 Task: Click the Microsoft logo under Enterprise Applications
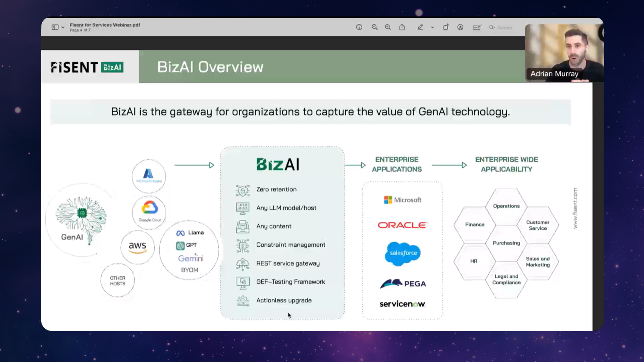[x=403, y=200]
